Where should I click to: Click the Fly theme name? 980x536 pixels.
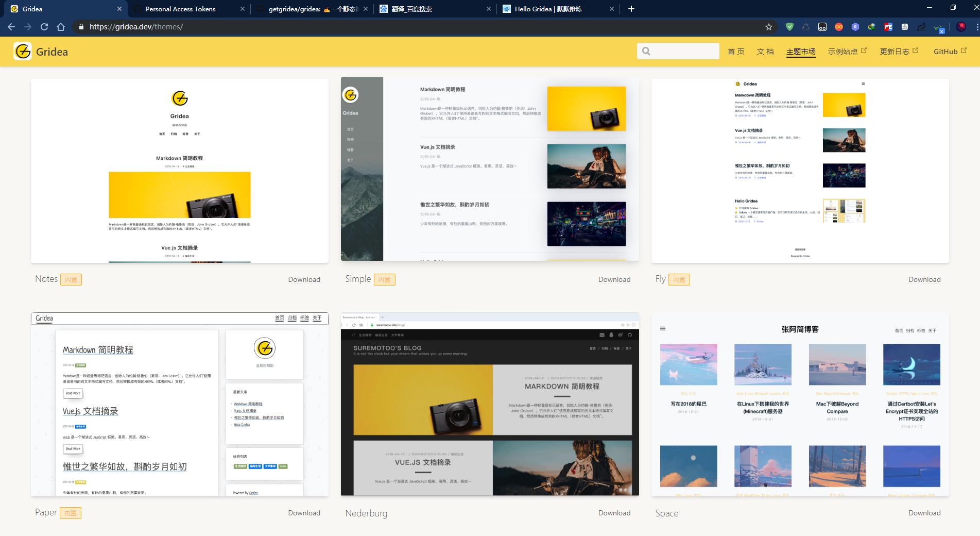coord(661,279)
